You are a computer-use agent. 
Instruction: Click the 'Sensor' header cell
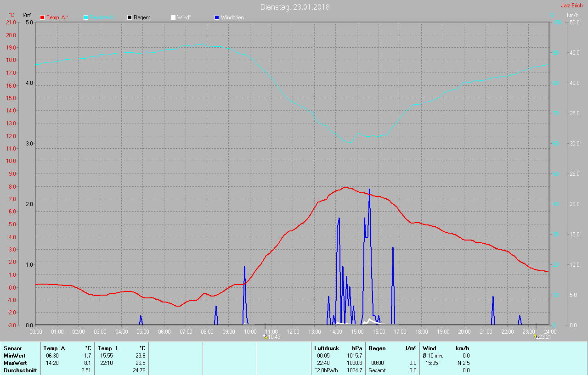coord(12,348)
